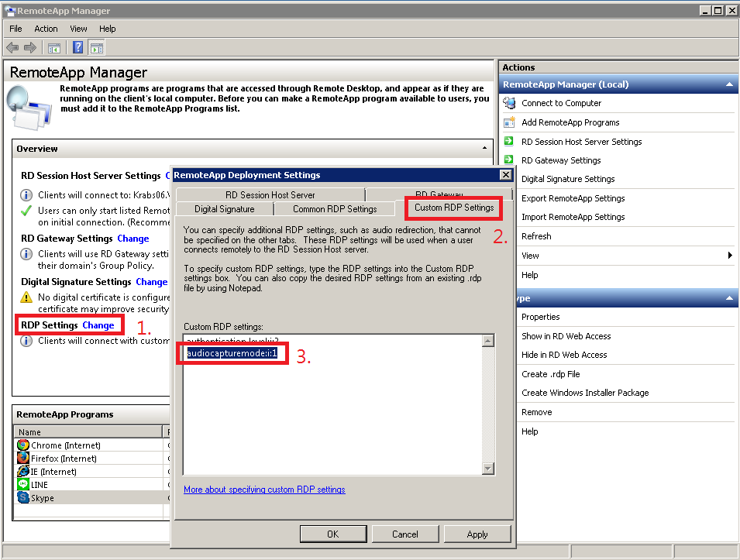This screenshot has width=740, height=560.
Task: Click the Show/Hide console tree toolbar icon
Action: tap(53, 47)
